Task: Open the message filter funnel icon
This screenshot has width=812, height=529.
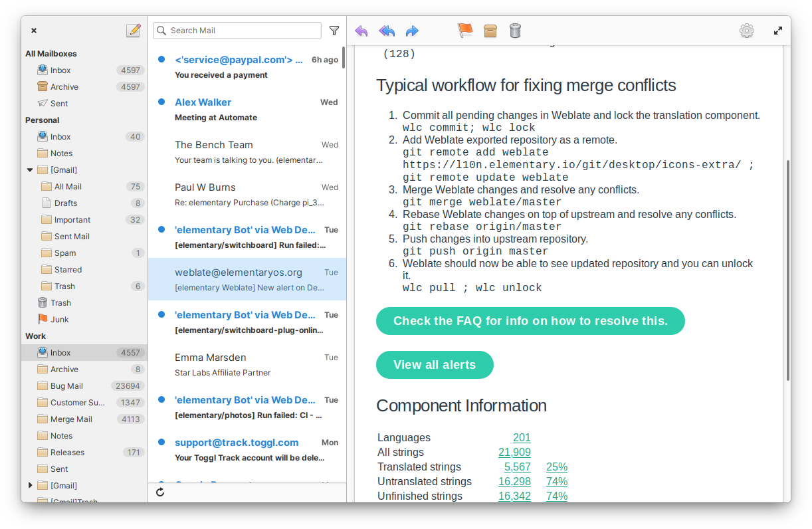Action: pyautogui.click(x=334, y=31)
